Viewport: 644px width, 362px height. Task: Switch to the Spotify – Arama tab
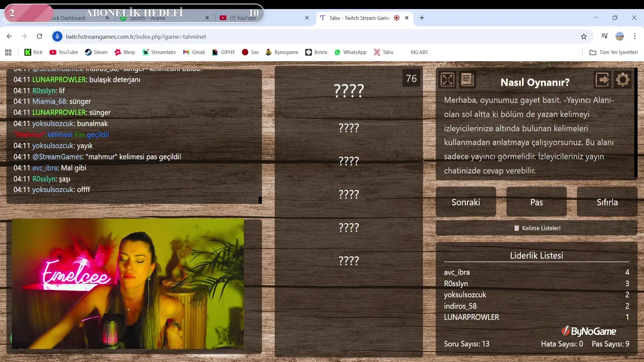(164, 18)
